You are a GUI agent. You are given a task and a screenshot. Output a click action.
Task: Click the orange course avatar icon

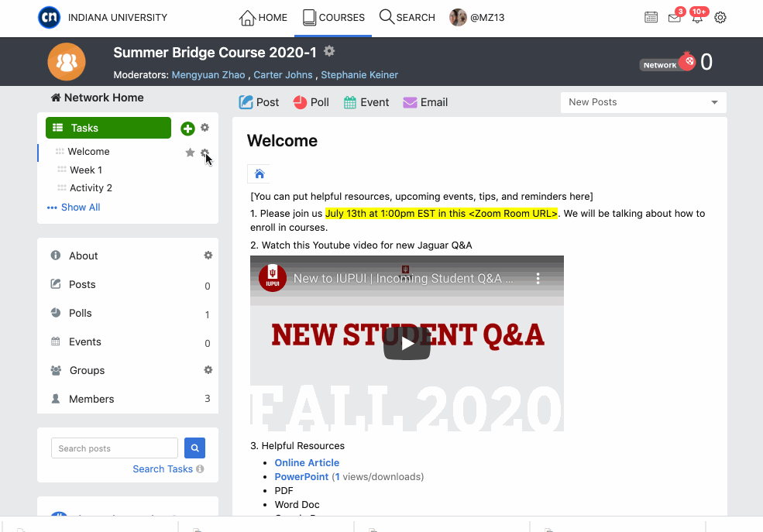(67, 62)
